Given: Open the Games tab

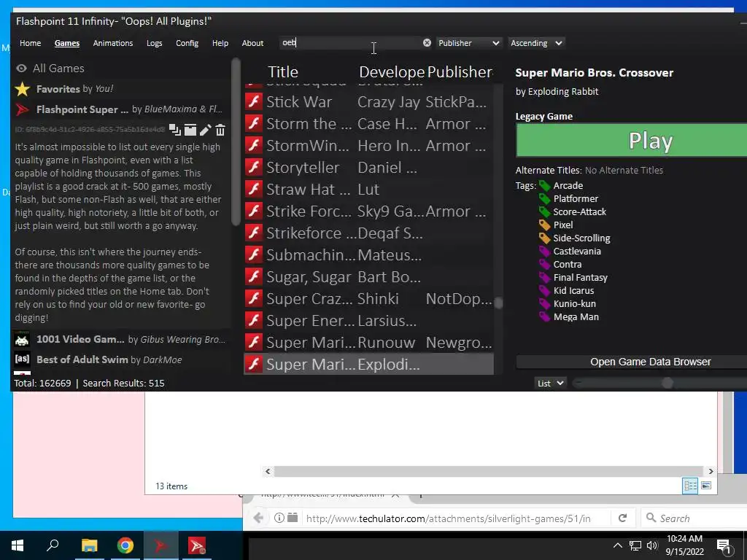Looking at the screenshot, I should coord(67,43).
